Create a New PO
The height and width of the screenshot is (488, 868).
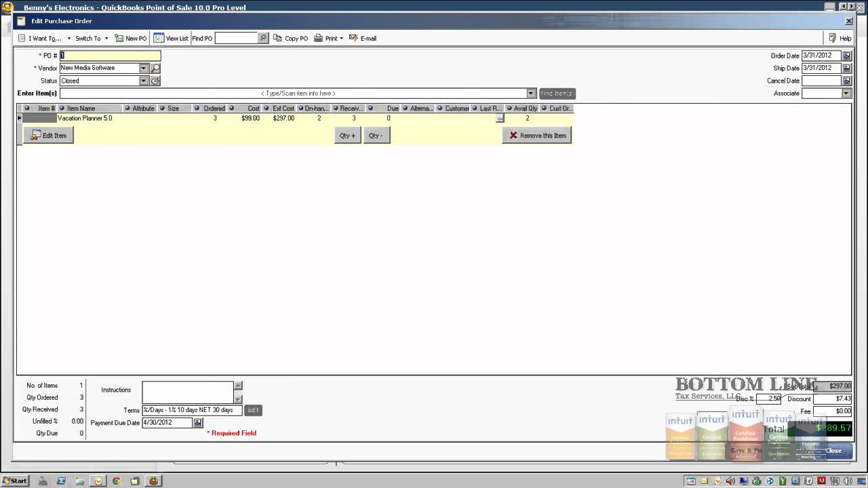coord(131,38)
